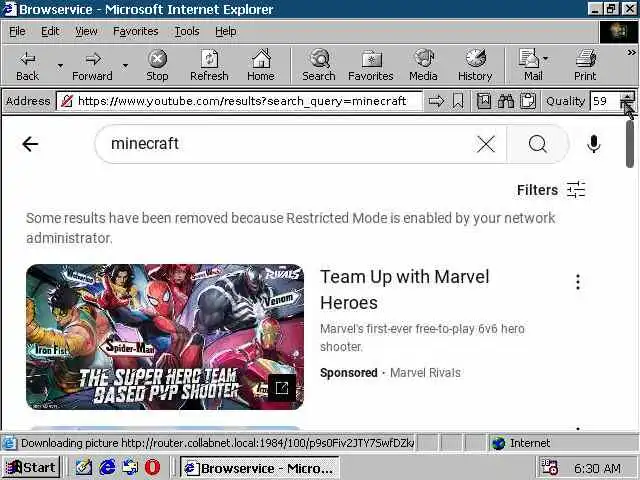Go to the Home page button
The image size is (640, 480).
click(261, 66)
